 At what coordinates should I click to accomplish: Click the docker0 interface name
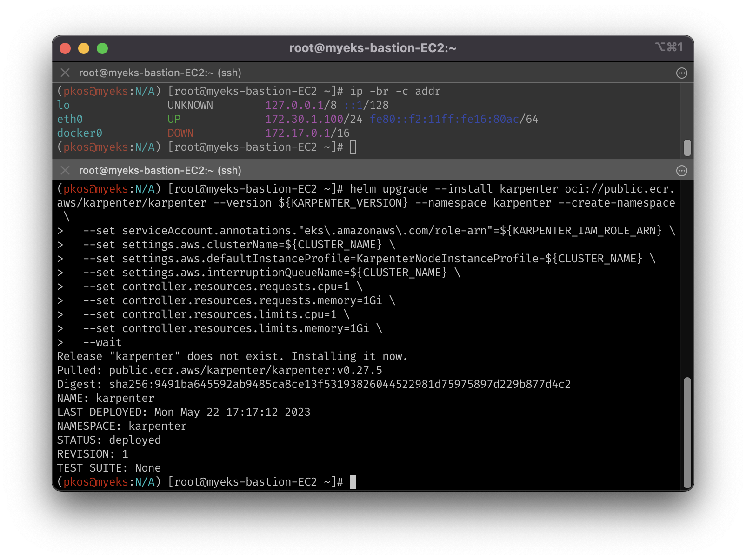point(80,133)
